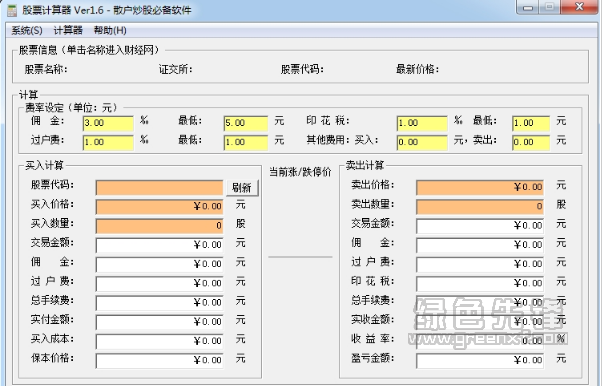The image size is (603, 386).
Task: Click the buy-side 佣金 result field
Action: pyautogui.click(x=159, y=264)
